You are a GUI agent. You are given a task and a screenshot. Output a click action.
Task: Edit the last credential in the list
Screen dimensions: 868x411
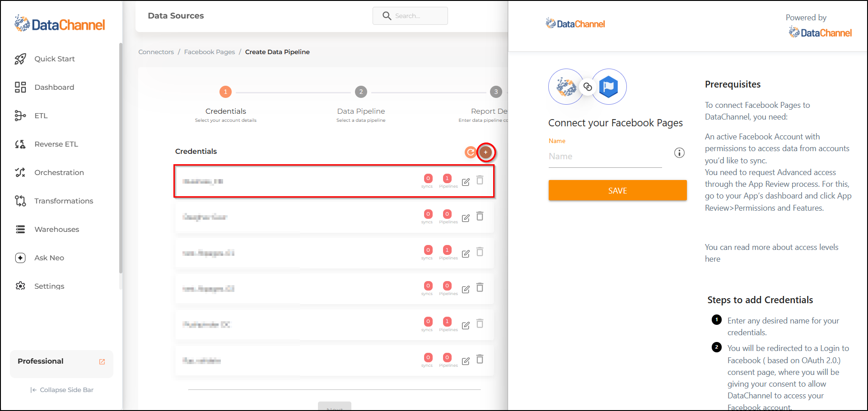pos(466,361)
